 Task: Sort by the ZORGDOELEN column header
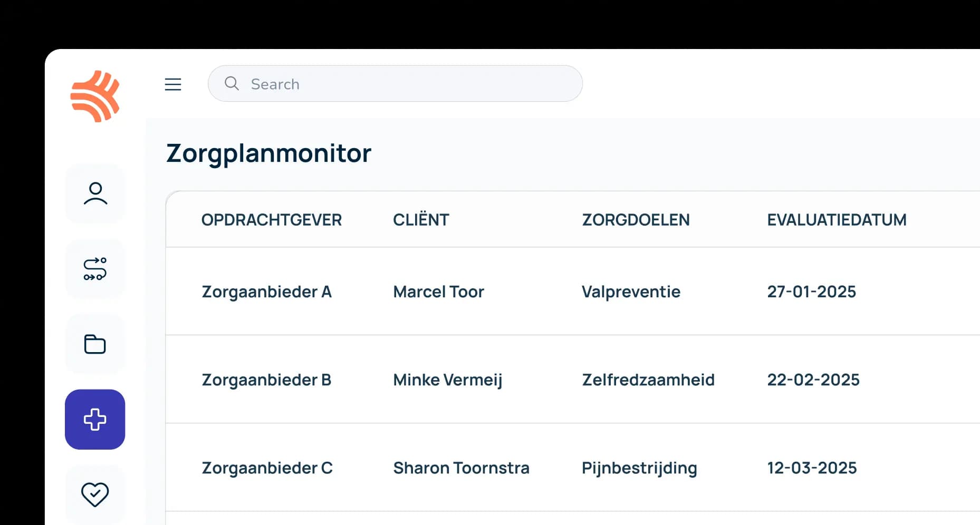tap(636, 219)
